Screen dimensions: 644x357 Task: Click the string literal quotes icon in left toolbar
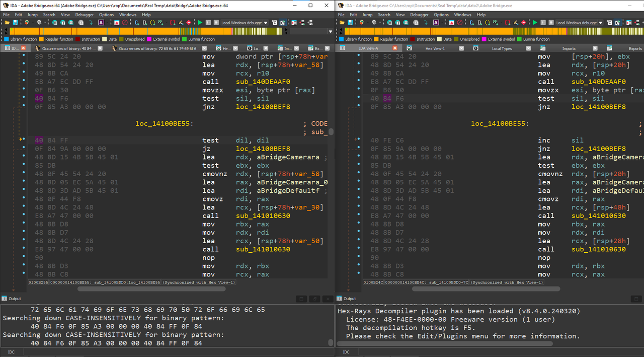(160, 23)
